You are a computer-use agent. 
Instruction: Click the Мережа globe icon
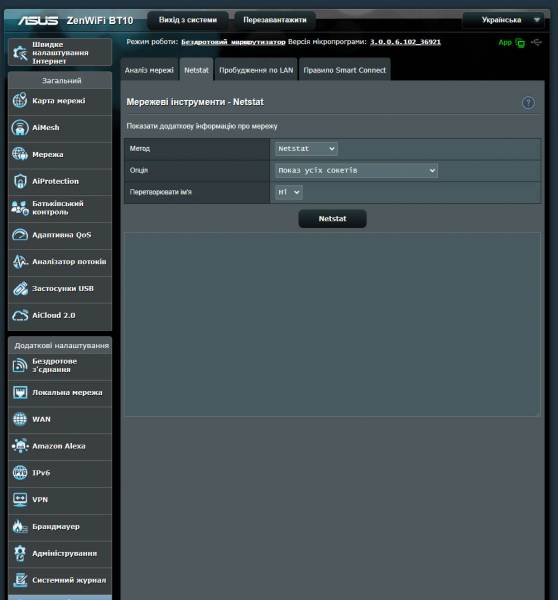pos(20,154)
